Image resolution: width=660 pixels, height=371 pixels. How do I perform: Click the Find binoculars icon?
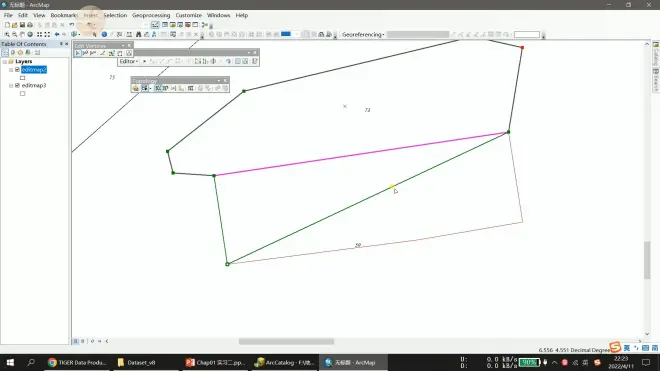(138, 35)
